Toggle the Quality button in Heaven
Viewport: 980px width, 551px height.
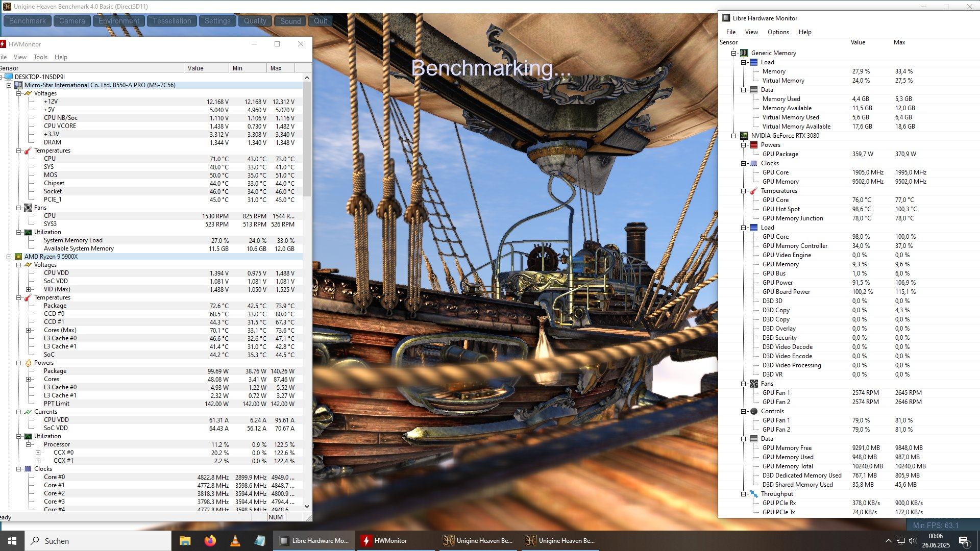[x=255, y=21]
